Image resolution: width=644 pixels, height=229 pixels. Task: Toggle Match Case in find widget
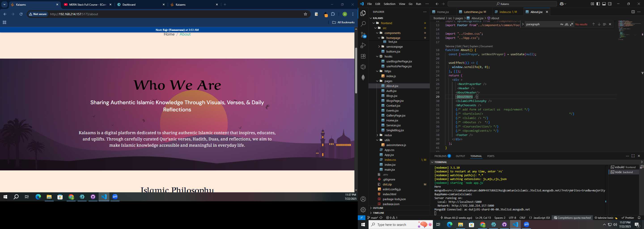561,24
